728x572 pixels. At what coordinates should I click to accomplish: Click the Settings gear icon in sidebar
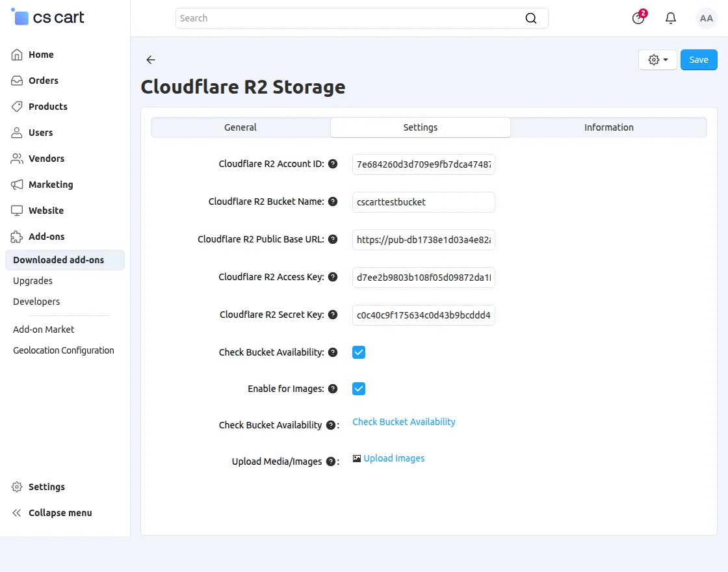[x=17, y=487]
